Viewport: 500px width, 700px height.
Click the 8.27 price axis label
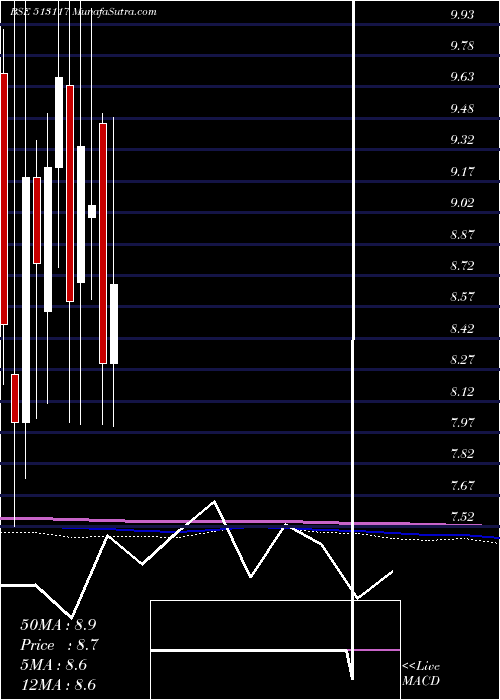462,360
